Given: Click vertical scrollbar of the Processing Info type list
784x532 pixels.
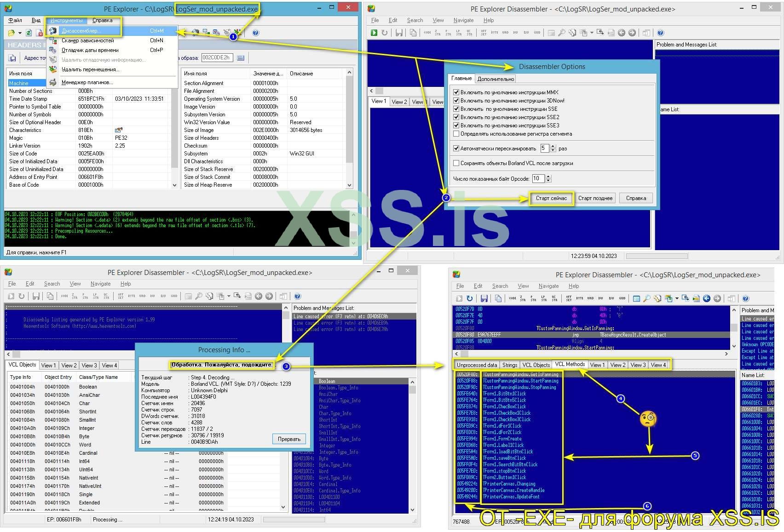Looking at the screenshot, I should (412, 446).
